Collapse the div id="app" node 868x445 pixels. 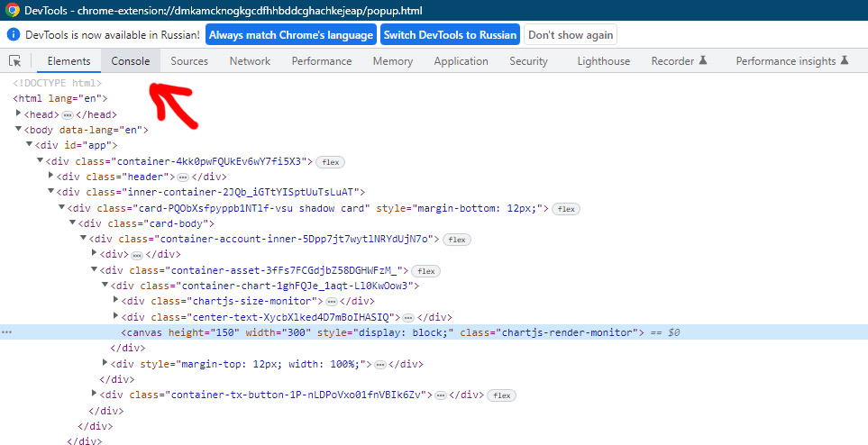pyautogui.click(x=30, y=144)
